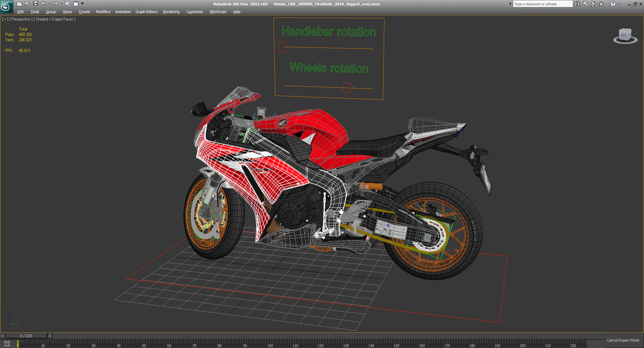Expand the Help menu dropdown arrow

619,4
